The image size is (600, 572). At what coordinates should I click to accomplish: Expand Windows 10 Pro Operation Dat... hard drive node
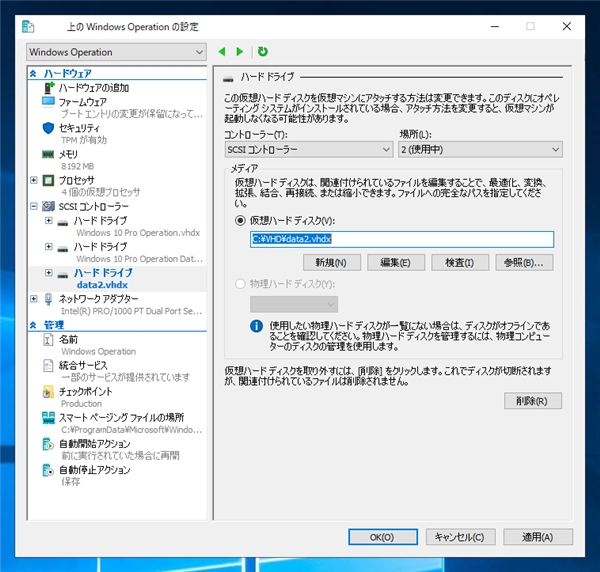tap(49, 246)
